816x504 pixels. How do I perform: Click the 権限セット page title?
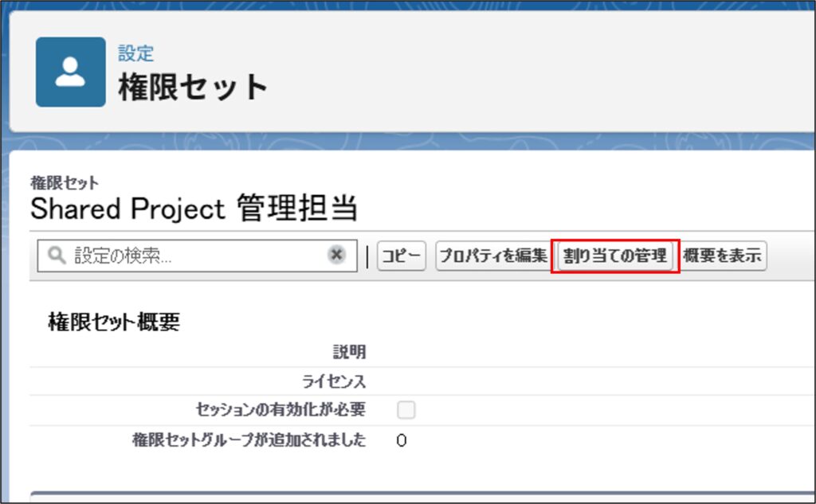193,87
